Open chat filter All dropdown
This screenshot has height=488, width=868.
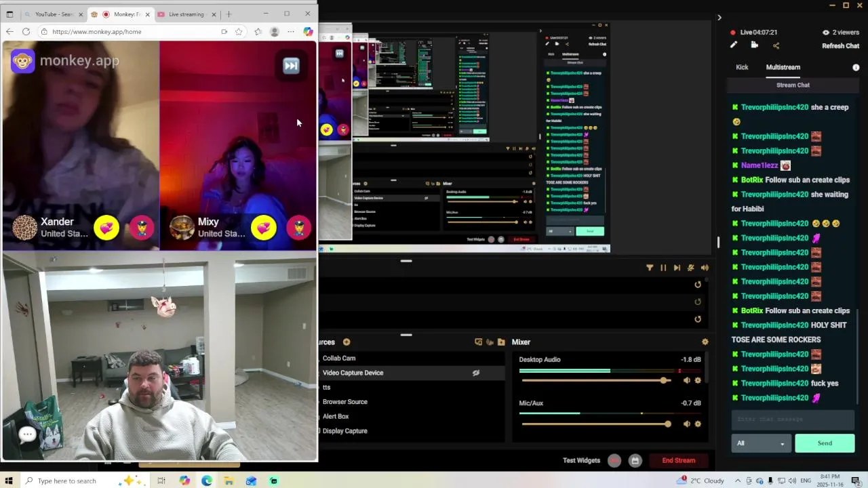[761, 443]
